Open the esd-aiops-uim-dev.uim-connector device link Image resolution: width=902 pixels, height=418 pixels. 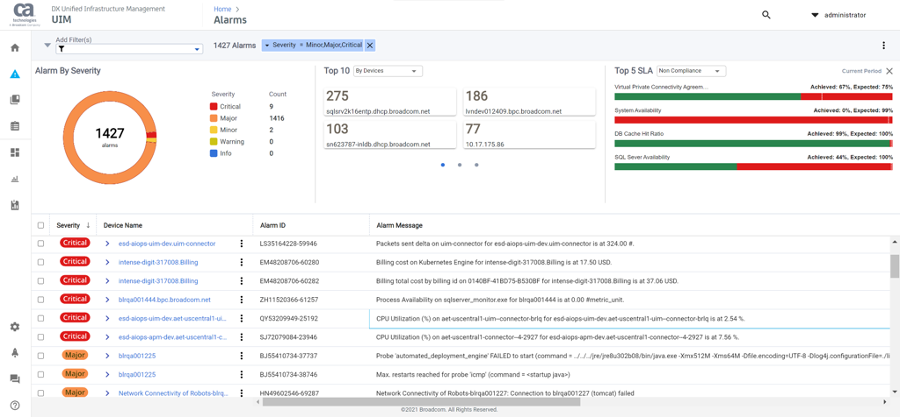pos(167,243)
